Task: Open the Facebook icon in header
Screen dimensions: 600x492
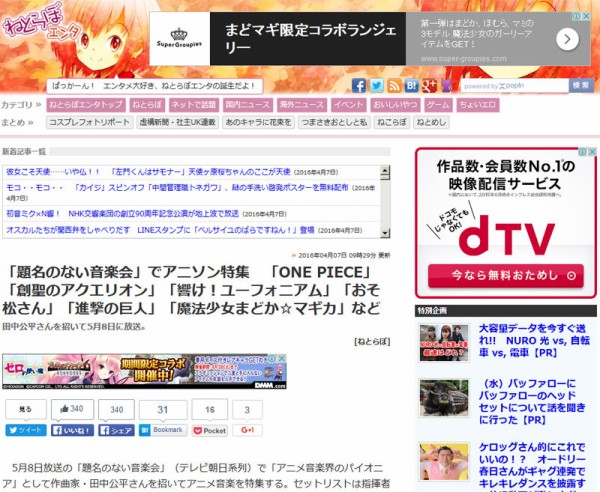Action: 359,86
